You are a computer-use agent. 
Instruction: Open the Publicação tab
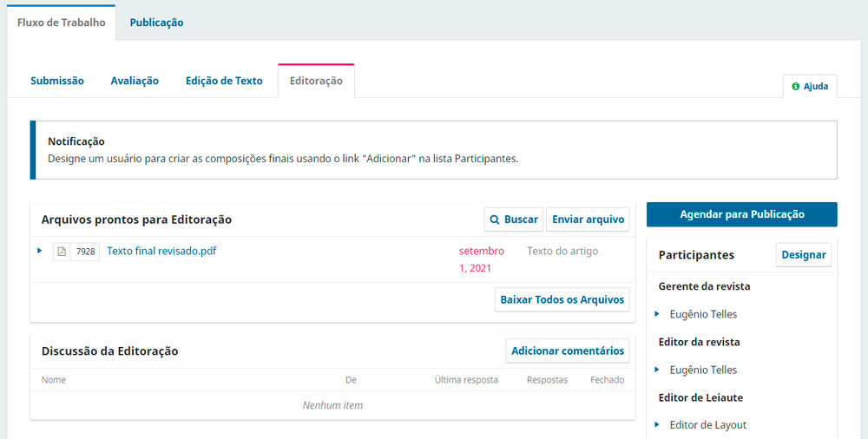point(156,23)
